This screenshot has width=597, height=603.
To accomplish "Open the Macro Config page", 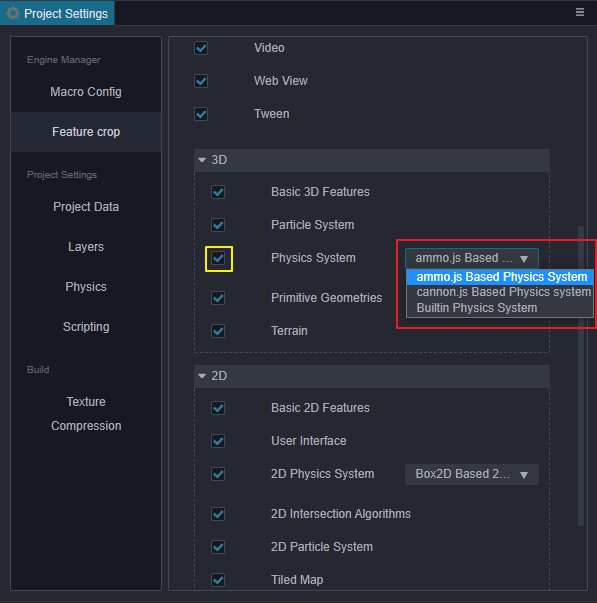I will point(86,92).
